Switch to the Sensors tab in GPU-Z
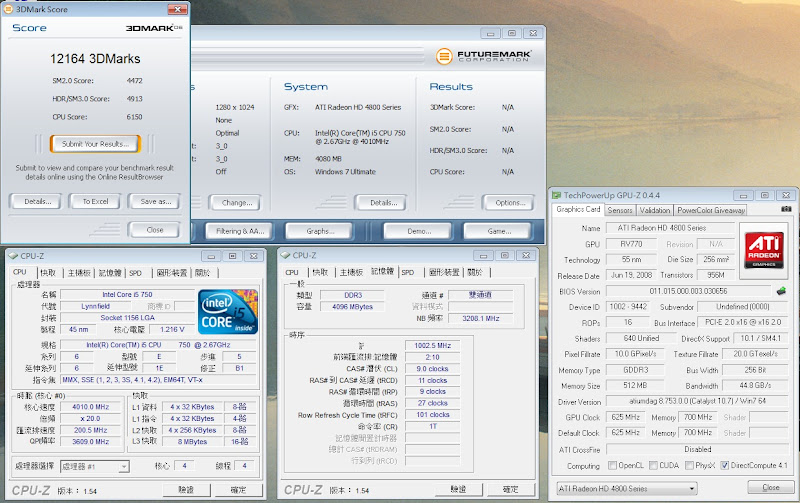800x503 pixels. (x=620, y=210)
